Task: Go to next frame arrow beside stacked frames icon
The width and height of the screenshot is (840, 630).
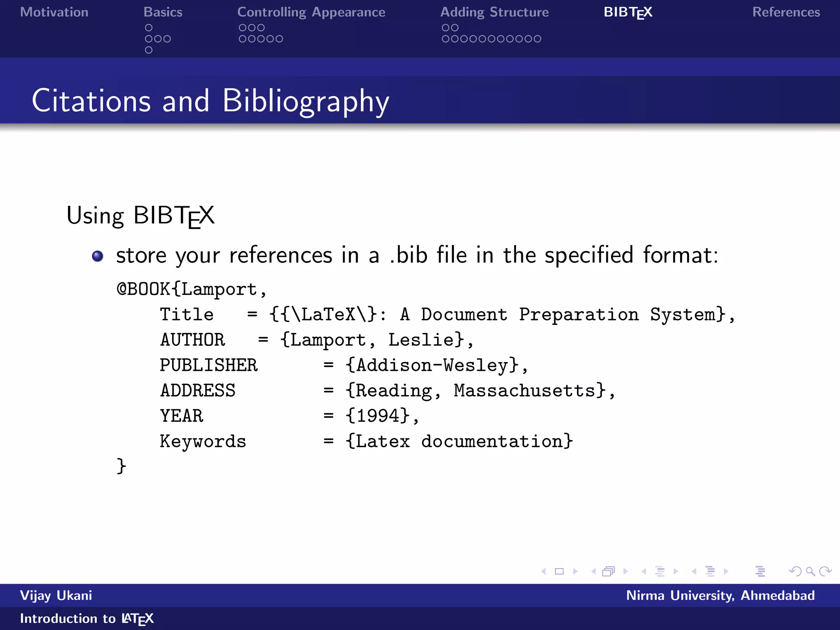Action: pos(625,571)
